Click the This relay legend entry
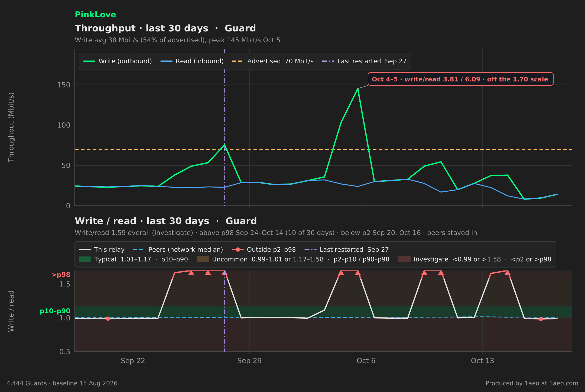The image size is (585, 392). [102, 250]
